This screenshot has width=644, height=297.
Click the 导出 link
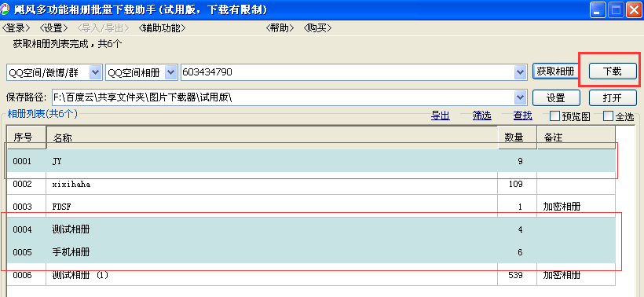(x=441, y=115)
